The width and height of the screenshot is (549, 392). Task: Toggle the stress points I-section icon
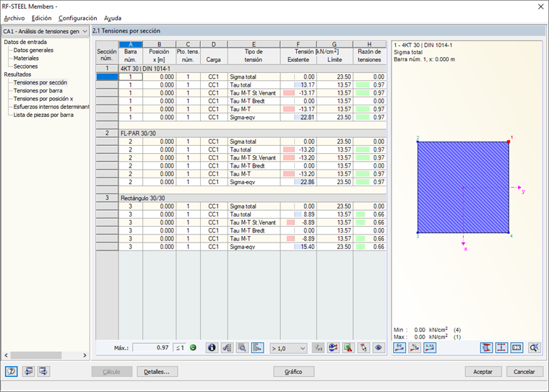501,347
